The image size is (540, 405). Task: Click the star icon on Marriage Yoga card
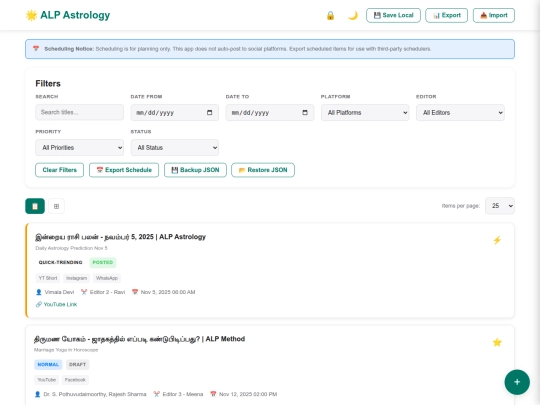click(x=497, y=342)
